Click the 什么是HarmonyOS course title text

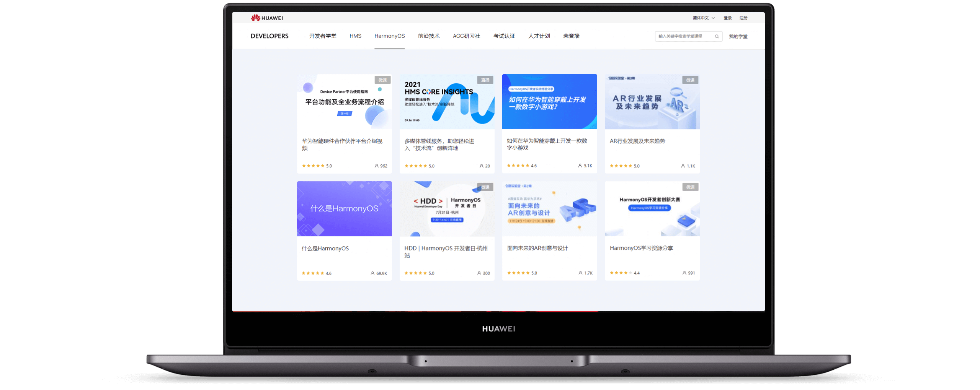[325, 248]
